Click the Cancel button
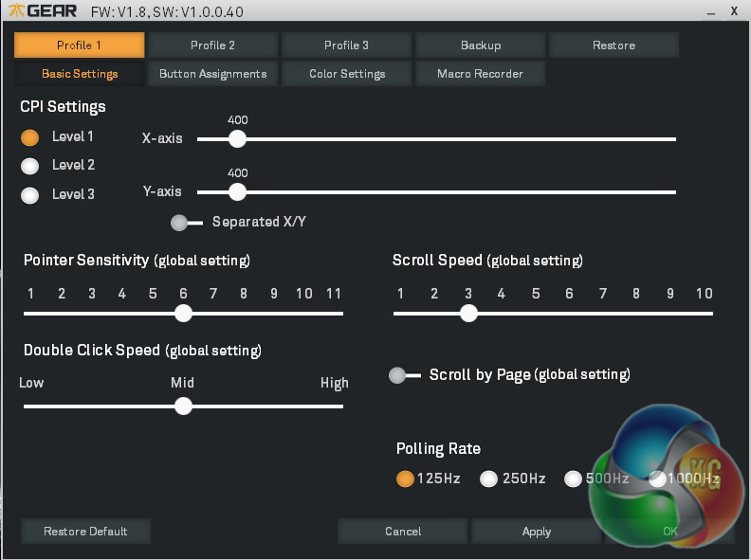The width and height of the screenshot is (751, 560). [x=403, y=532]
